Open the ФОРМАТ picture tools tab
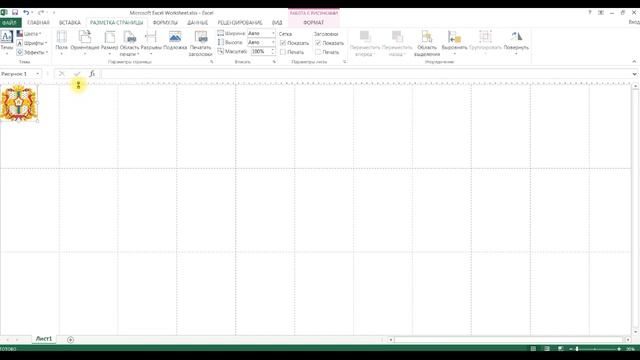640x360 pixels. tap(313, 22)
